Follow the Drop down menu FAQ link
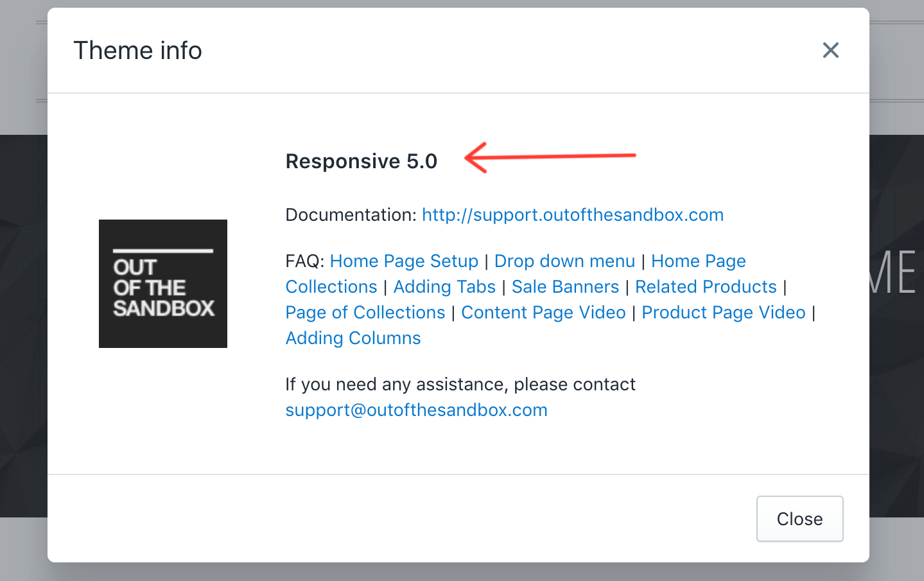The width and height of the screenshot is (924, 581). (564, 261)
